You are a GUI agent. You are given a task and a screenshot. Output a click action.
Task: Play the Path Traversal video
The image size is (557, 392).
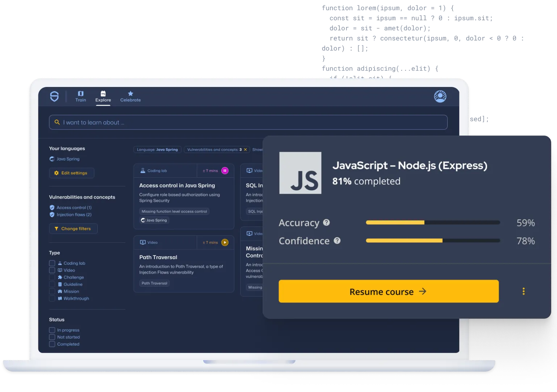tap(225, 242)
